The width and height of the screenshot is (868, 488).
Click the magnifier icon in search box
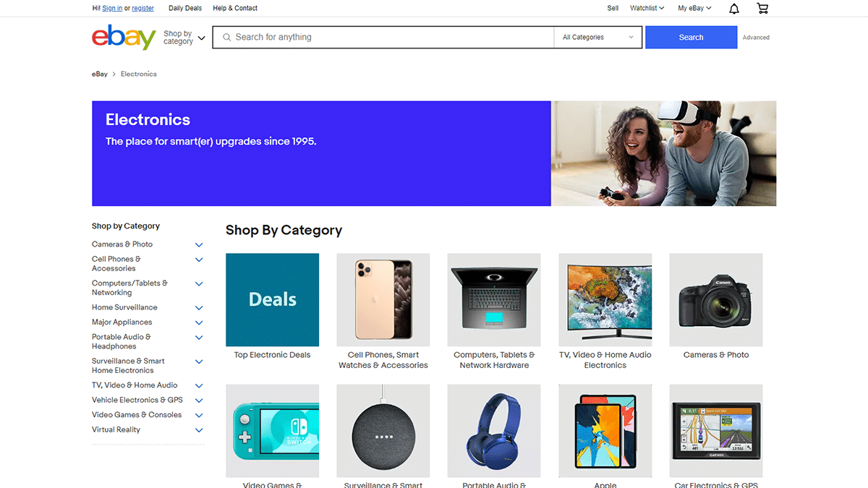(226, 38)
